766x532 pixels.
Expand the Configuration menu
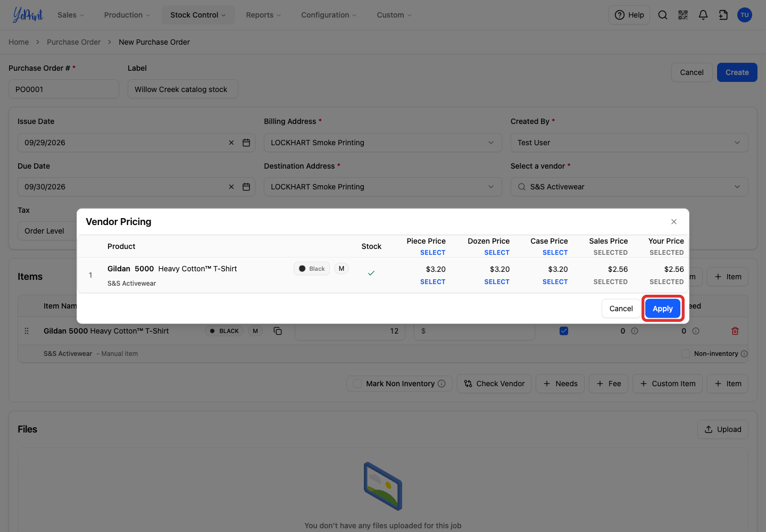coord(329,15)
